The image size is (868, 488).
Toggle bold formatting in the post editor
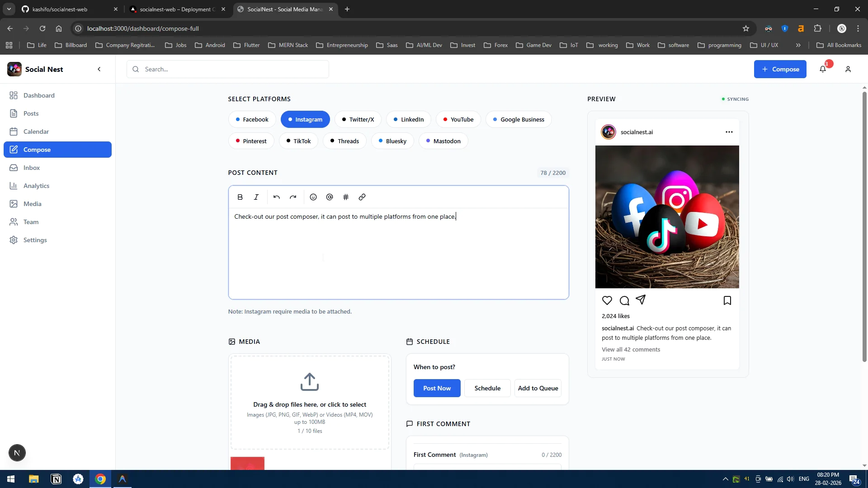coord(240,197)
